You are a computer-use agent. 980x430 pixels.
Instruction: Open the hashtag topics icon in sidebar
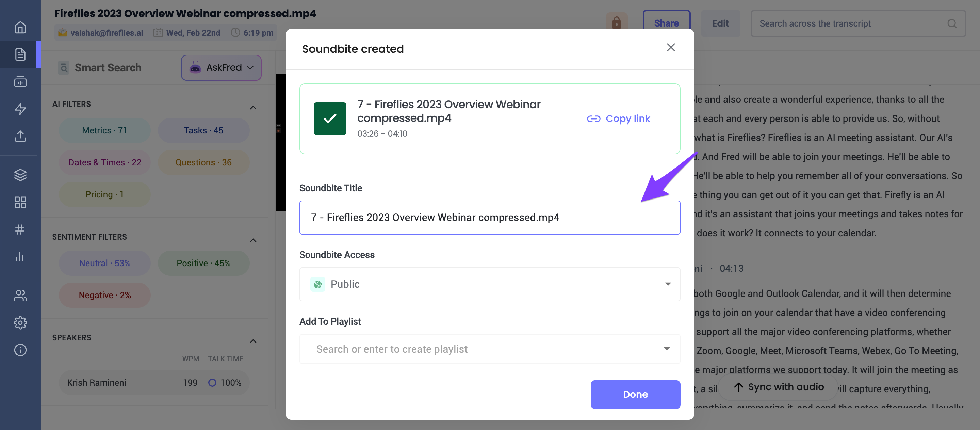click(20, 229)
